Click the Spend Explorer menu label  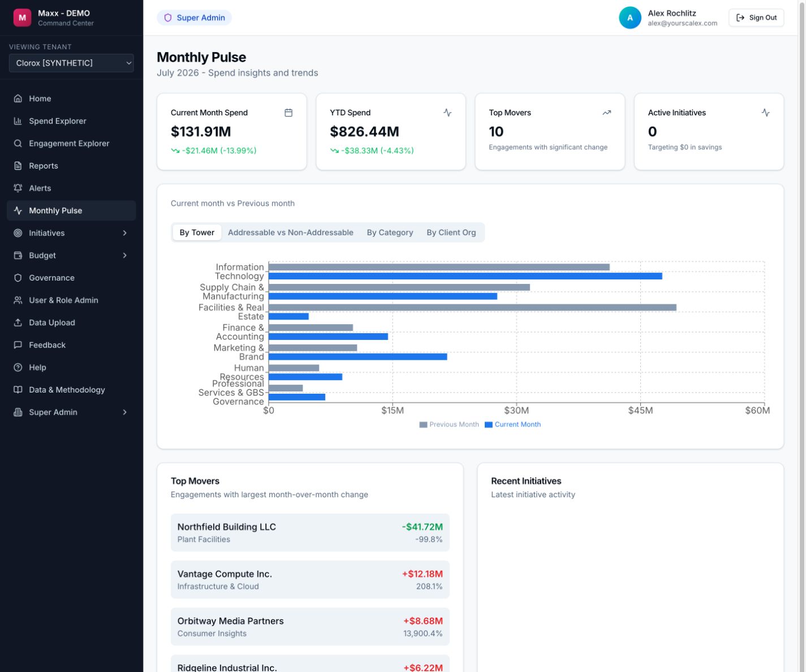(58, 121)
